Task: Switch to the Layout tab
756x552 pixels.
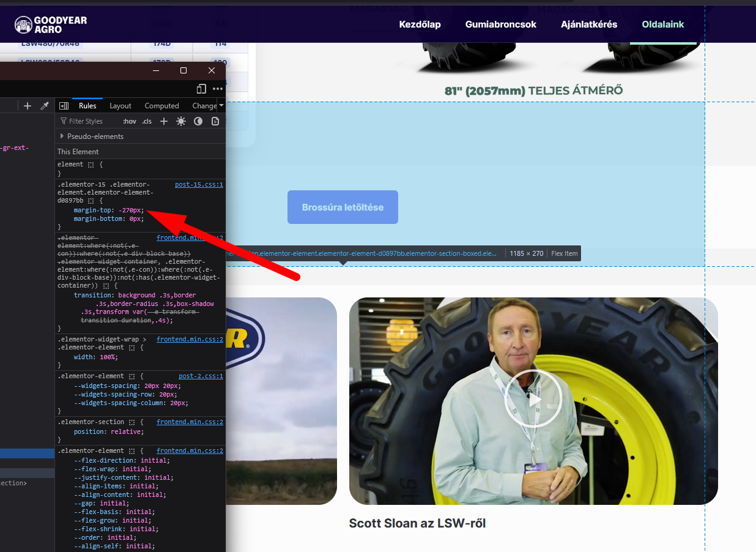Action: [x=120, y=106]
